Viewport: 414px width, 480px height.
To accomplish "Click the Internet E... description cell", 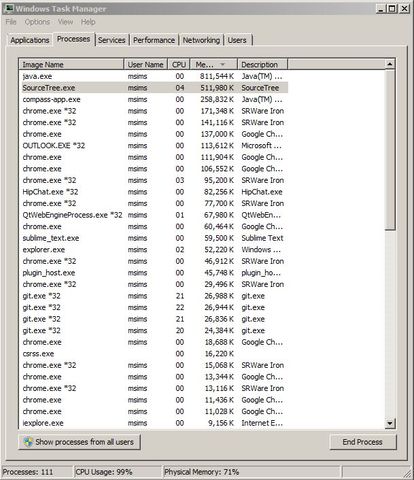I will [x=262, y=423].
